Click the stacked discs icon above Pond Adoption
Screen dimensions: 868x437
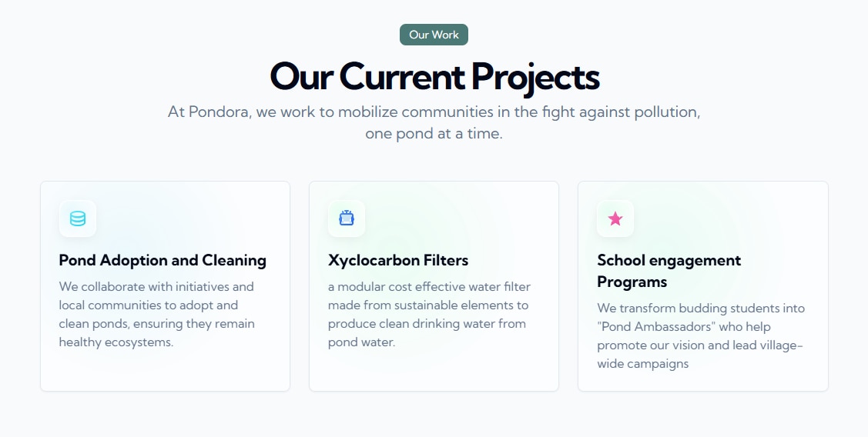click(78, 218)
